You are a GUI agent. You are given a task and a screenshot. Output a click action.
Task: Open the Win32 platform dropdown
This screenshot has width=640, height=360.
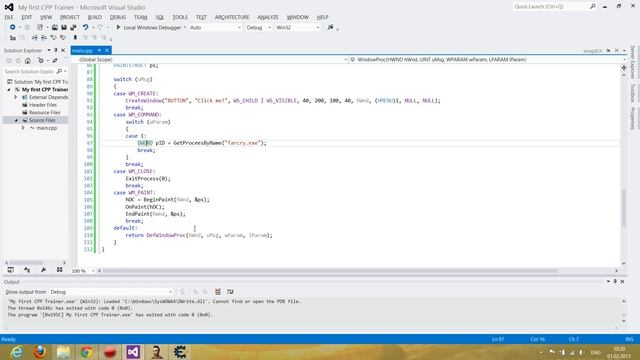[x=298, y=27]
